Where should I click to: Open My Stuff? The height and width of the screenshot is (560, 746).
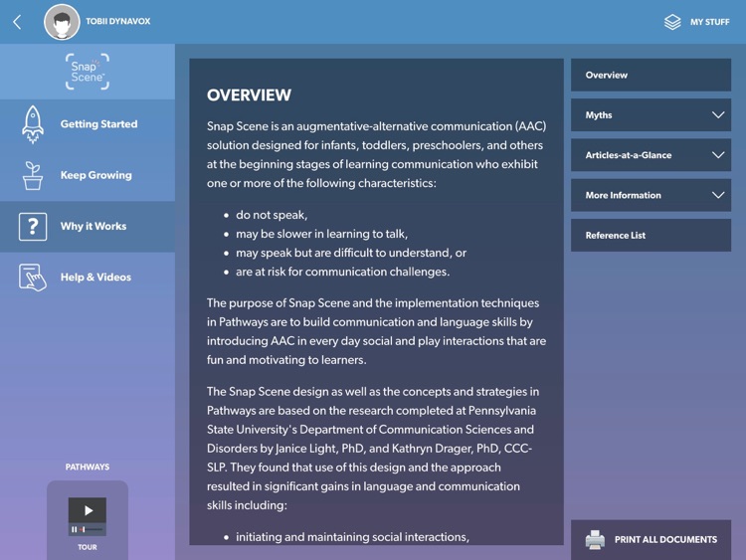coord(696,22)
